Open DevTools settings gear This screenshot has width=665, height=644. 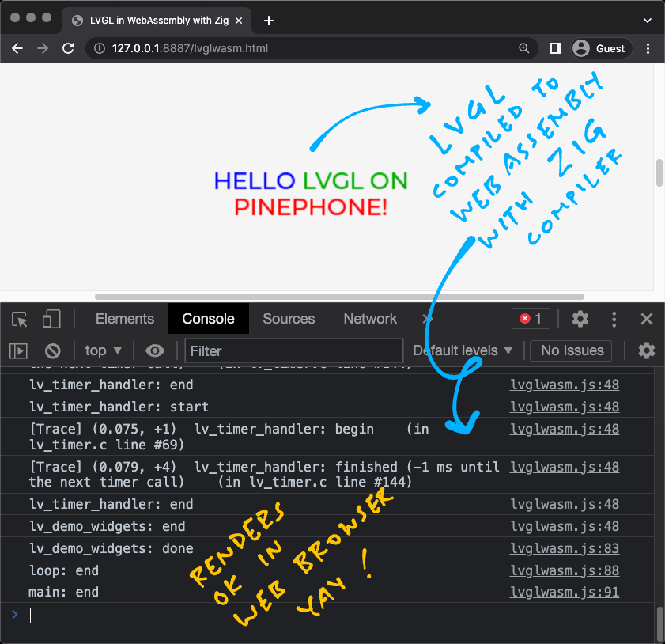[580, 319]
